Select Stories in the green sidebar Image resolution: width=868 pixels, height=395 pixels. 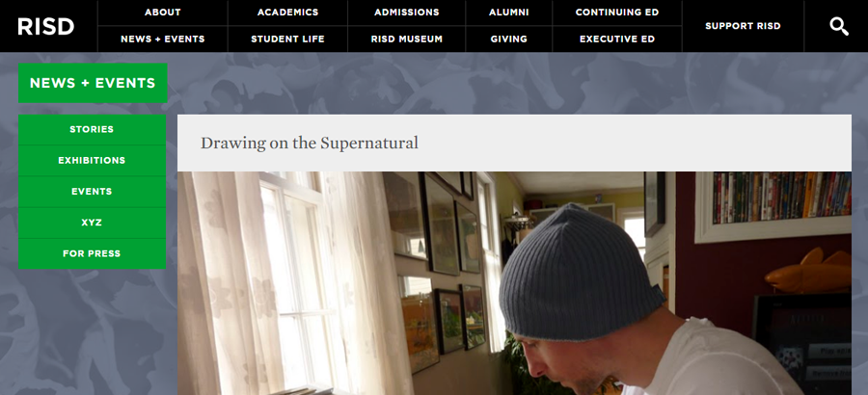point(92,129)
